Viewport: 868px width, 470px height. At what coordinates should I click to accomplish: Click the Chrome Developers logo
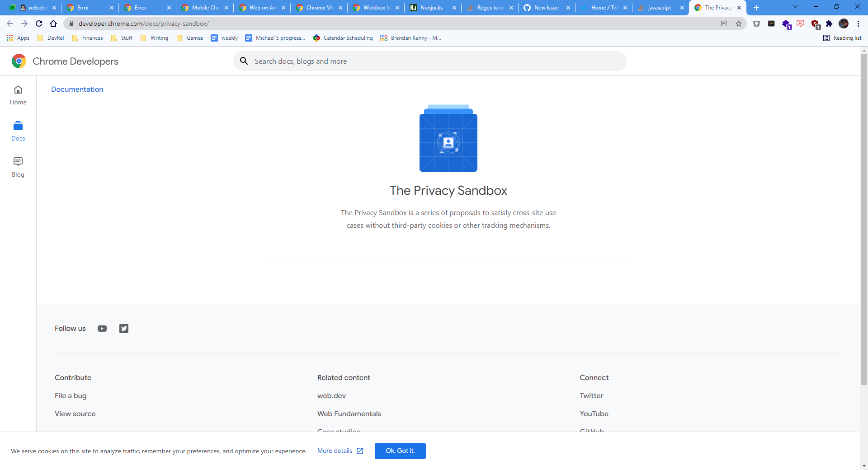click(19, 61)
